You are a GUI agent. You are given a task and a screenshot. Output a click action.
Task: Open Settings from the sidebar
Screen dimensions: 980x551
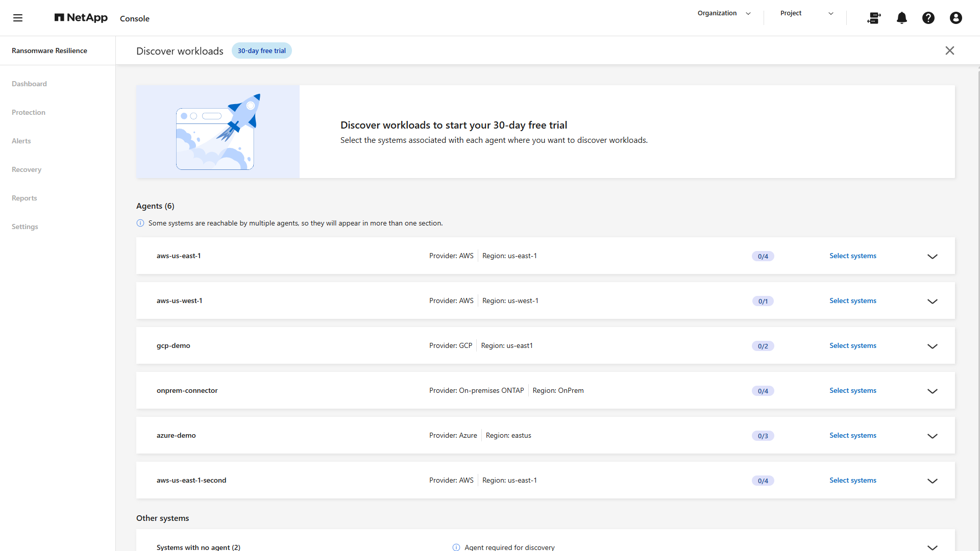(25, 227)
